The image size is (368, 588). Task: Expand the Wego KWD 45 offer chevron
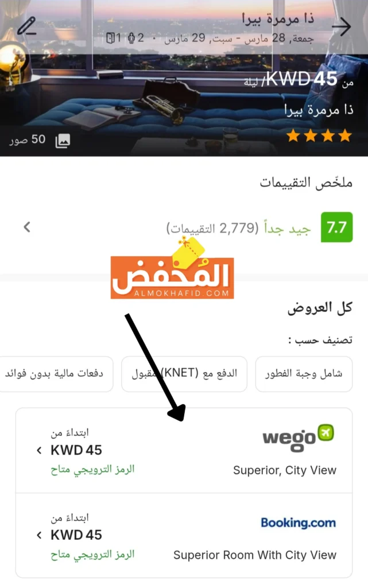click(39, 450)
